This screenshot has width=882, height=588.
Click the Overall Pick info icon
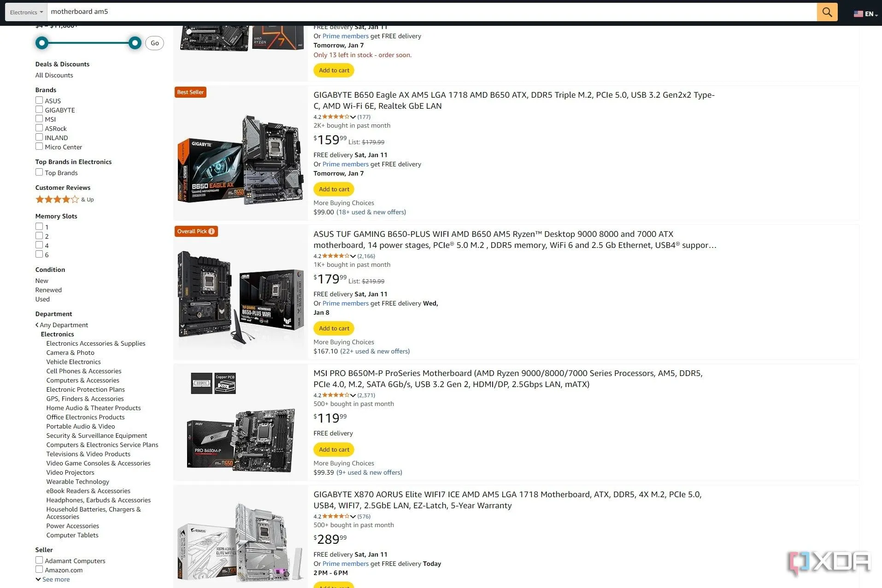pos(212,231)
